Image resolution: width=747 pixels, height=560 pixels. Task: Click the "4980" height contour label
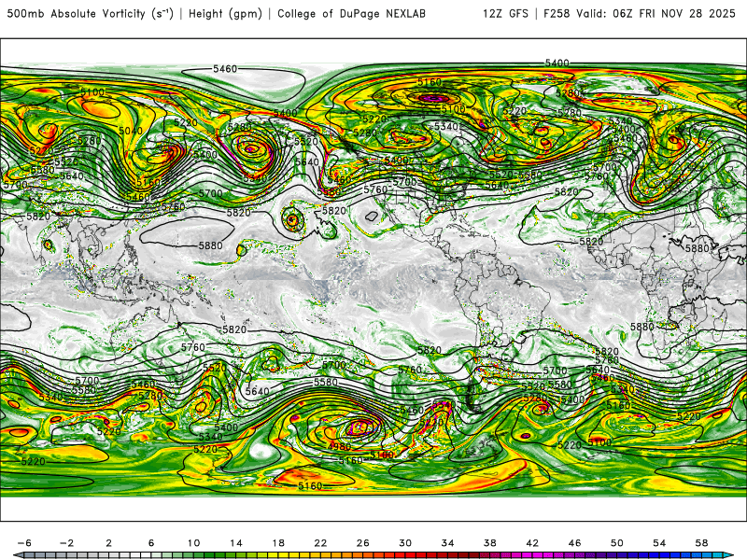pyautogui.click(x=339, y=447)
